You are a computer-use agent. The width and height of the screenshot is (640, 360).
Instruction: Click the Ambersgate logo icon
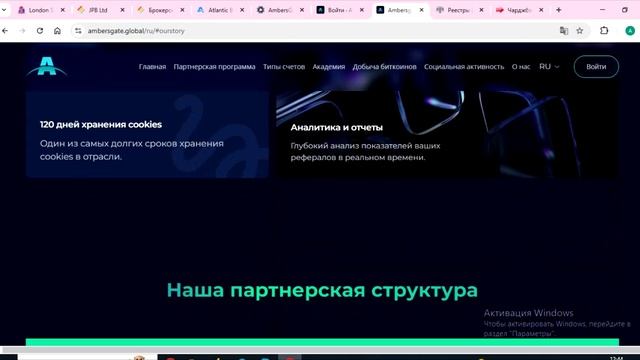pyautogui.click(x=47, y=66)
